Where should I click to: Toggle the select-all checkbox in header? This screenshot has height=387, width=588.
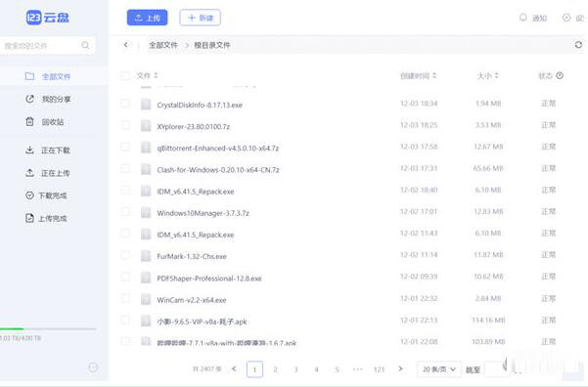pyautogui.click(x=125, y=76)
